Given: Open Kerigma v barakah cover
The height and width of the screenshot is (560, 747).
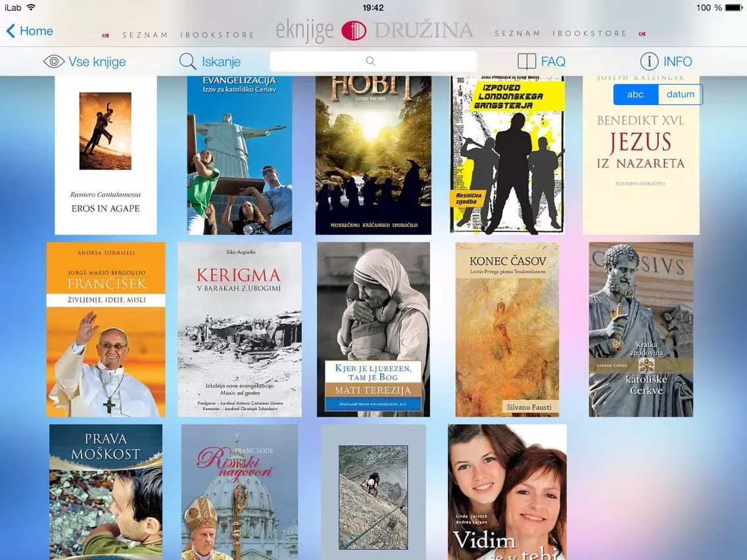Looking at the screenshot, I should (239, 329).
